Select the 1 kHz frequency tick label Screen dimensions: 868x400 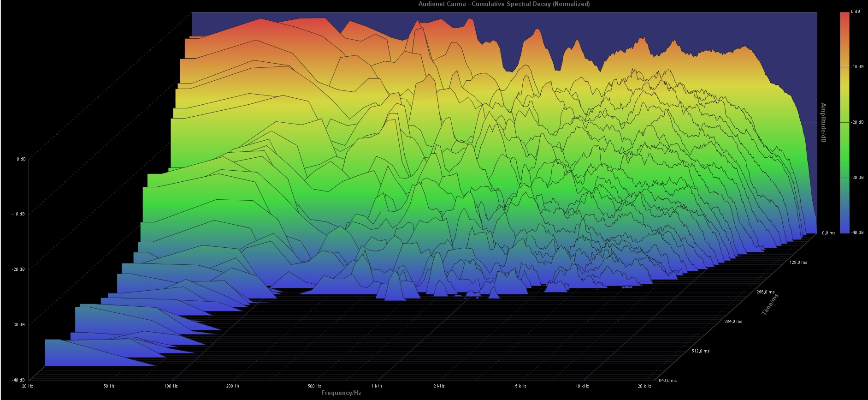377,386
